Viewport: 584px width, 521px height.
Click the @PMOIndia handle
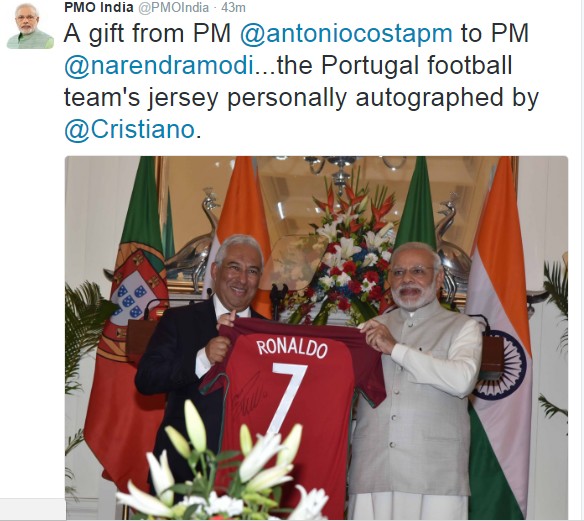[x=174, y=8]
